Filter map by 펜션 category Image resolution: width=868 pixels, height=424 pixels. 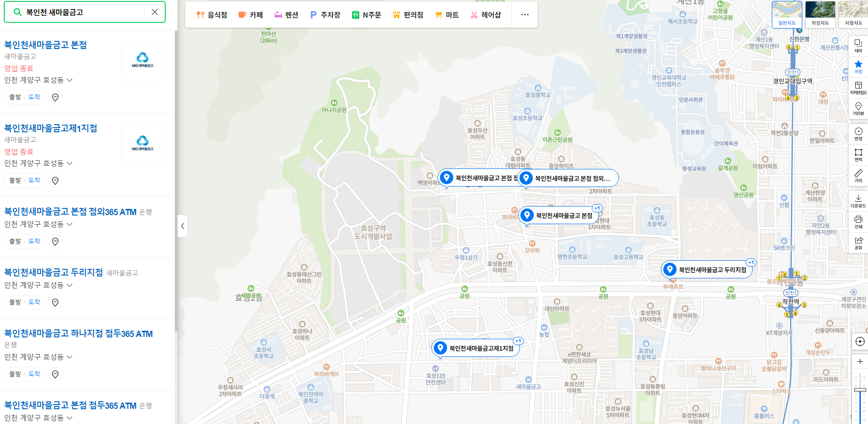(286, 15)
